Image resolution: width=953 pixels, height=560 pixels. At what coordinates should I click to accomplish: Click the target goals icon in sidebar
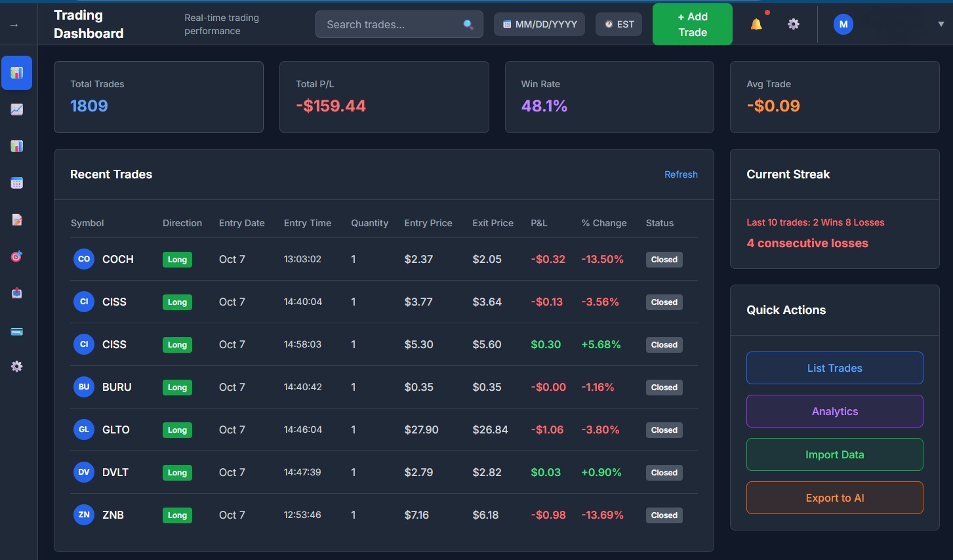[16, 256]
